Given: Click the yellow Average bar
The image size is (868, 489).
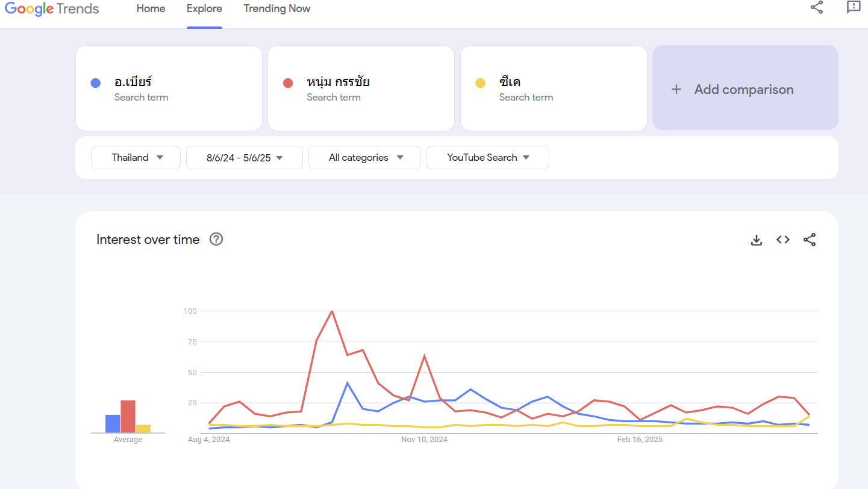Looking at the screenshot, I should point(143,429).
